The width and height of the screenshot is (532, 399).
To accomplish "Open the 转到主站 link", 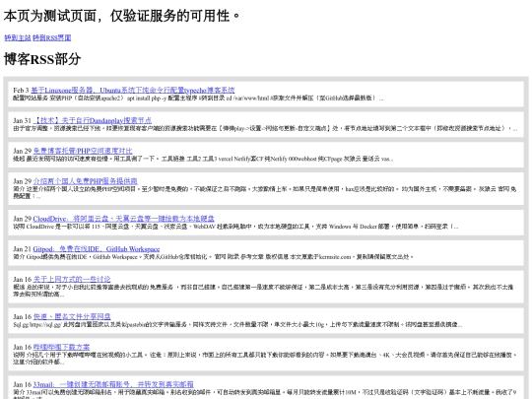I will coord(18,37).
